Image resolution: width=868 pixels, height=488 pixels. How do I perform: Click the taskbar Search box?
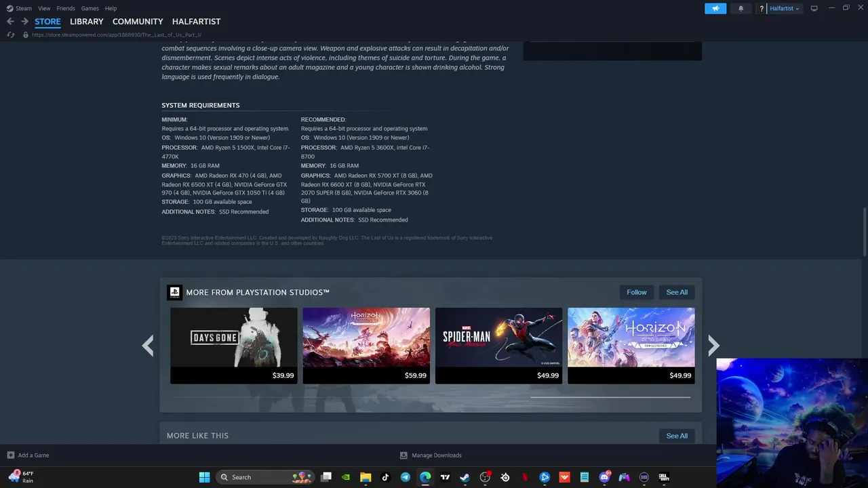(265, 477)
